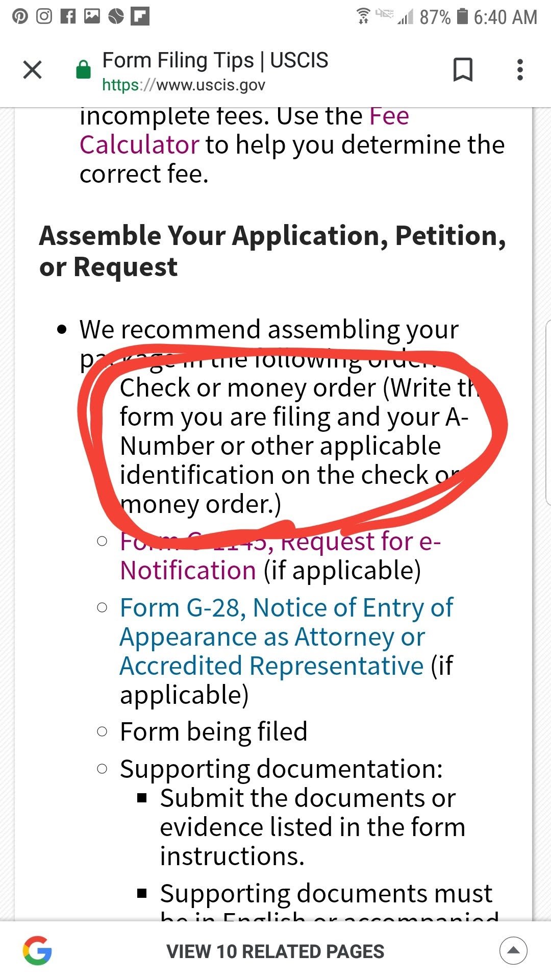Open the three-dot overflow menu
Viewport: 551px width, 980px height.
pos(520,70)
